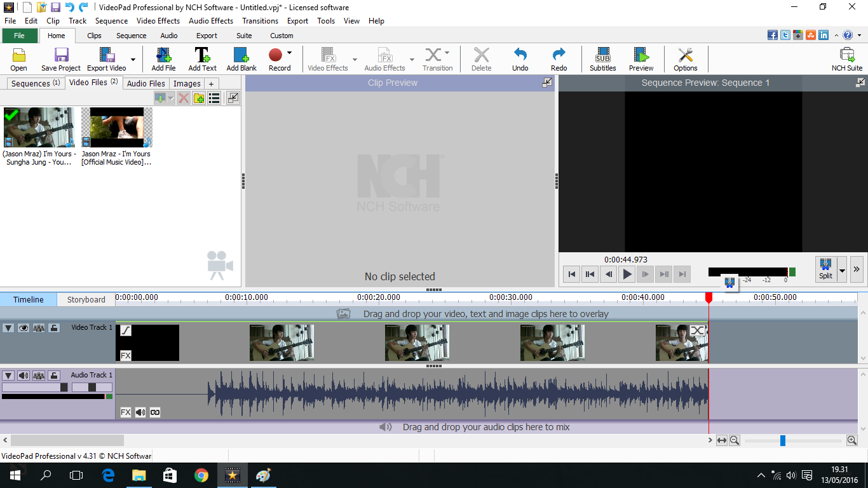Save the project via Save Project

(x=61, y=59)
